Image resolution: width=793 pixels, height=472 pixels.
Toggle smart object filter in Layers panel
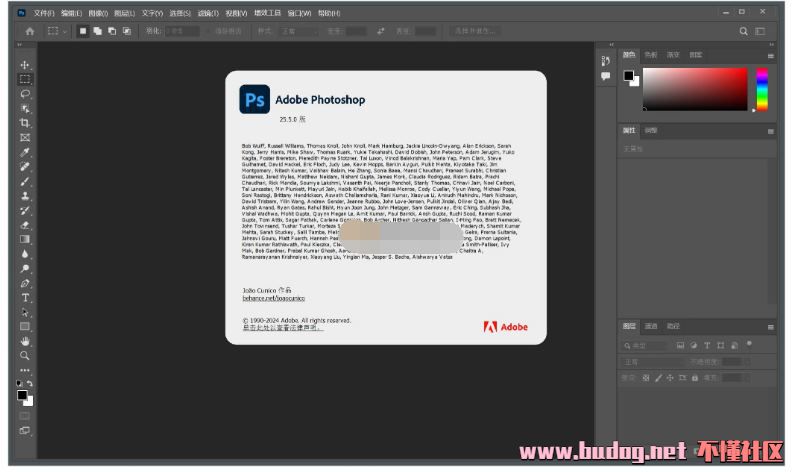pyautogui.click(x=734, y=346)
